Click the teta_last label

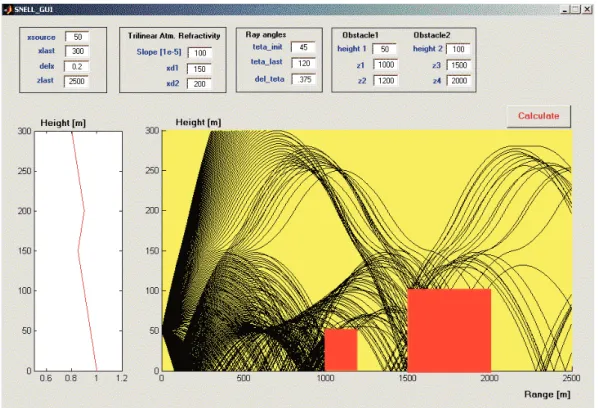267,62
